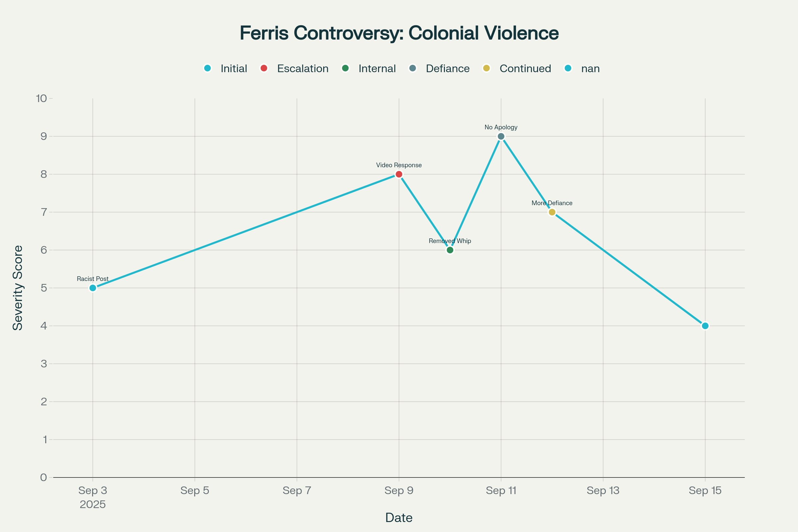Click the Severity Score axis title
The image size is (798, 532).
click(x=18, y=288)
